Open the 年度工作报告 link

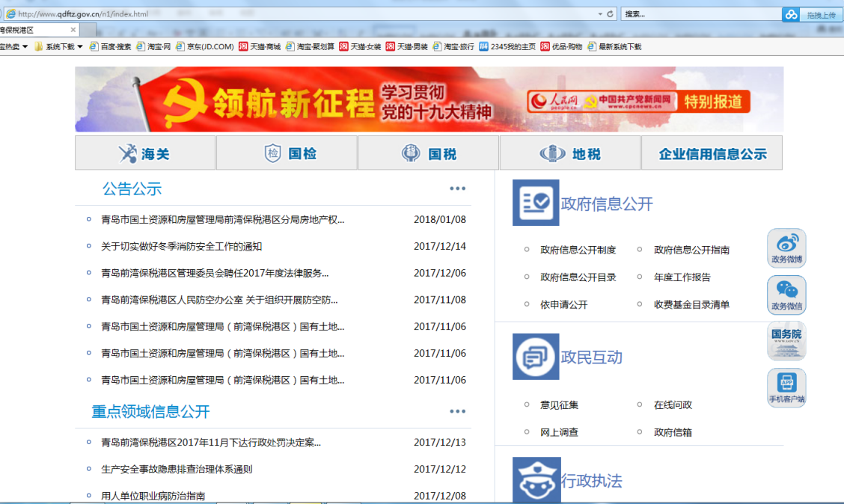pyautogui.click(x=682, y=277)
